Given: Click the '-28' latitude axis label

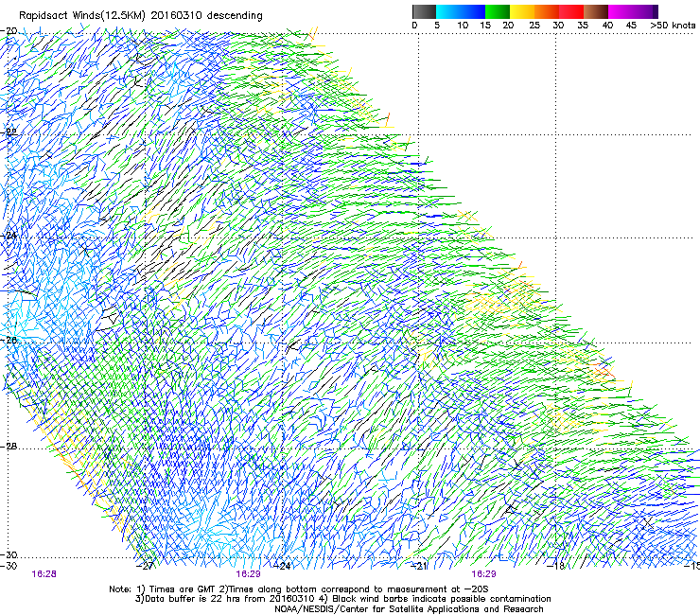Looking at the screenshot, I should (9, 447).
